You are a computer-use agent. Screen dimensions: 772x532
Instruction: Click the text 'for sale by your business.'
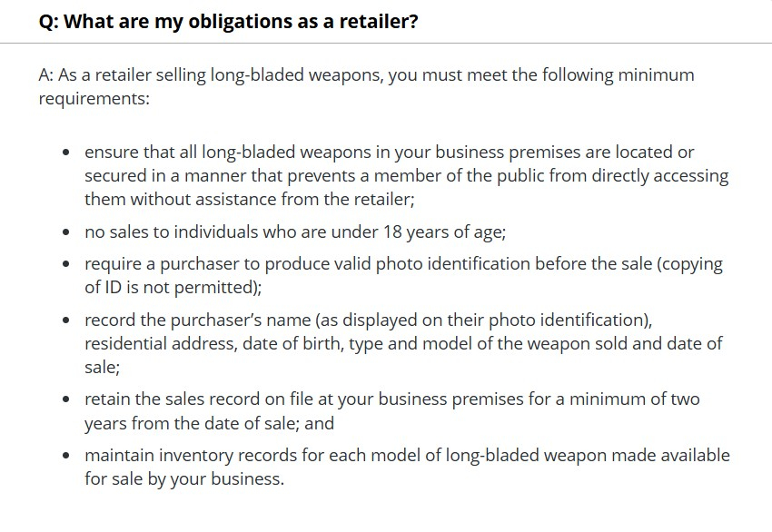(x=184, y=478)
